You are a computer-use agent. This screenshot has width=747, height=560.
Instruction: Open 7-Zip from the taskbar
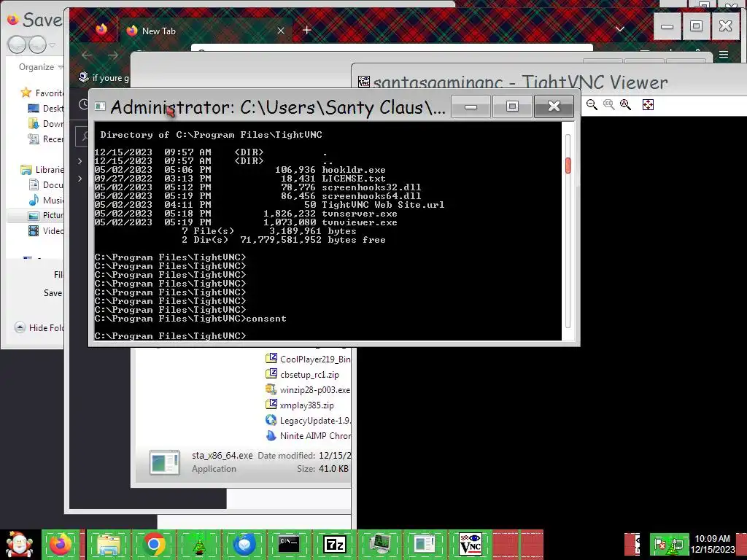pyautogui.click(x=334, y=544)
